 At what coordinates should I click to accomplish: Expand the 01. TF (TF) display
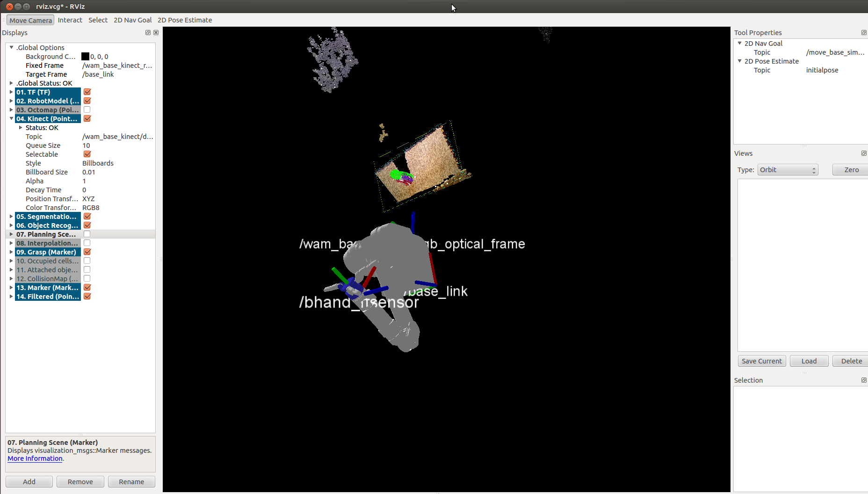click(x=11, y=92)
